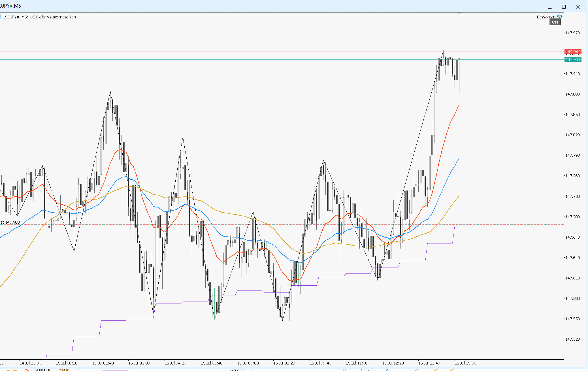Click the 'at 147.688' dashed line label

(10, 222)
